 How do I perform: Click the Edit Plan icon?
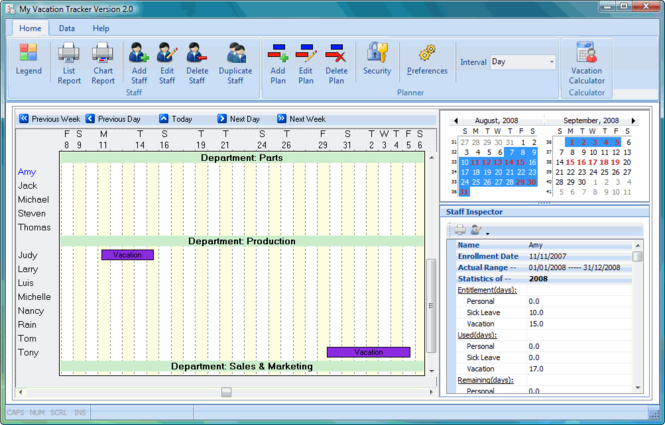pos(306,64)
